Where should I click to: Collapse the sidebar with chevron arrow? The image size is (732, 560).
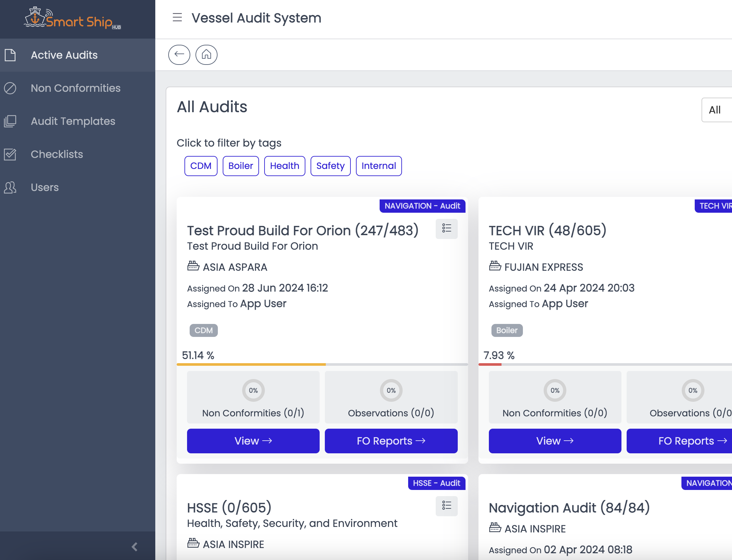click(x=135, y=547)
